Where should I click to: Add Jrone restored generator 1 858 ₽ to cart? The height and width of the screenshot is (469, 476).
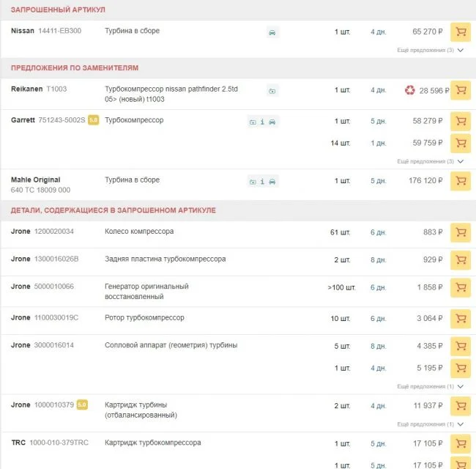tap(460, 287)
